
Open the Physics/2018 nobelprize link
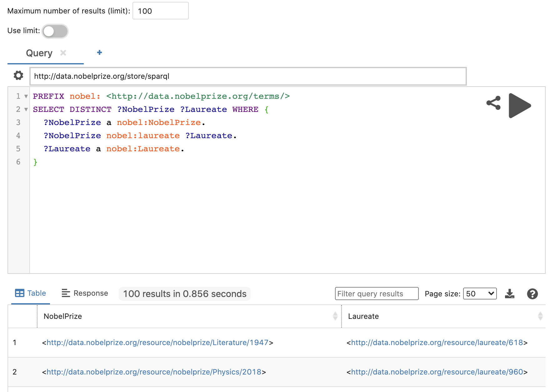pyautogui.click(x=154, y=372)
